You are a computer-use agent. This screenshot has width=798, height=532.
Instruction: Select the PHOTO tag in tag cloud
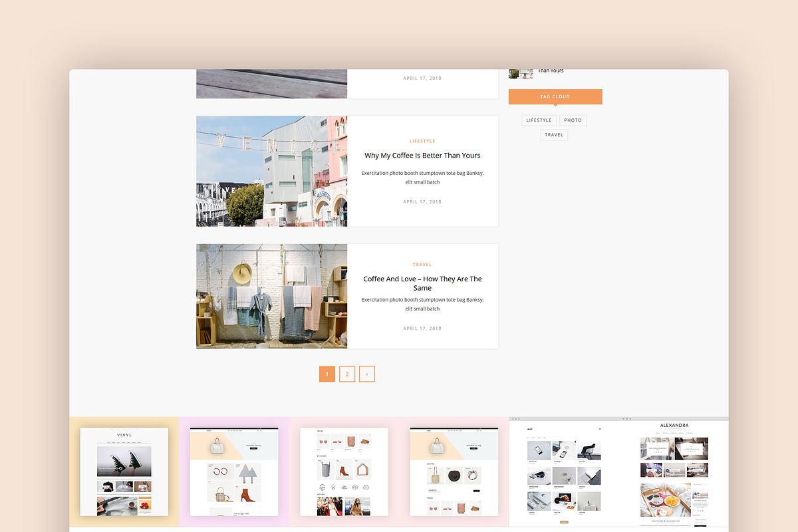(x=573, y=120)
